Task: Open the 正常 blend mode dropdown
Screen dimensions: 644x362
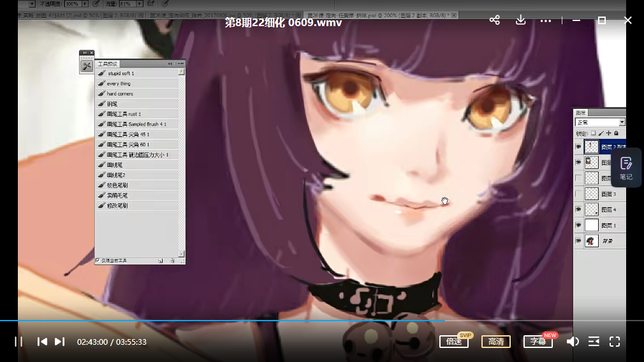Action: (x=599, y=122)
